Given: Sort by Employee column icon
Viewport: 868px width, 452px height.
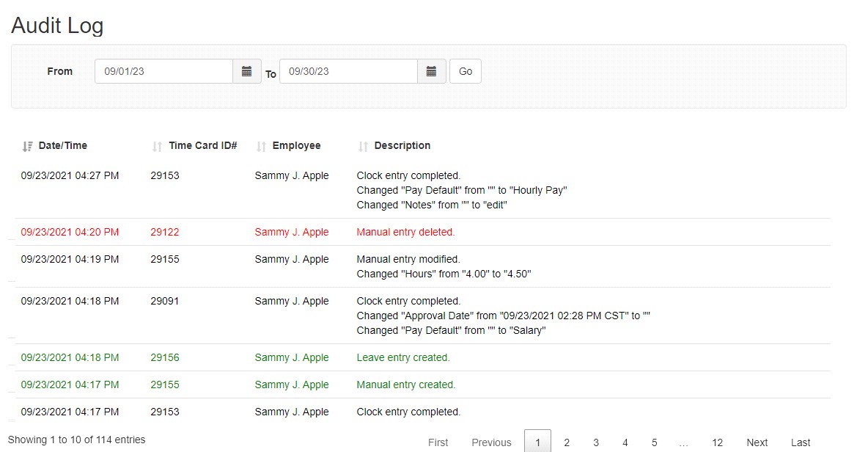Looking at the screenshot, I should 261,146.
